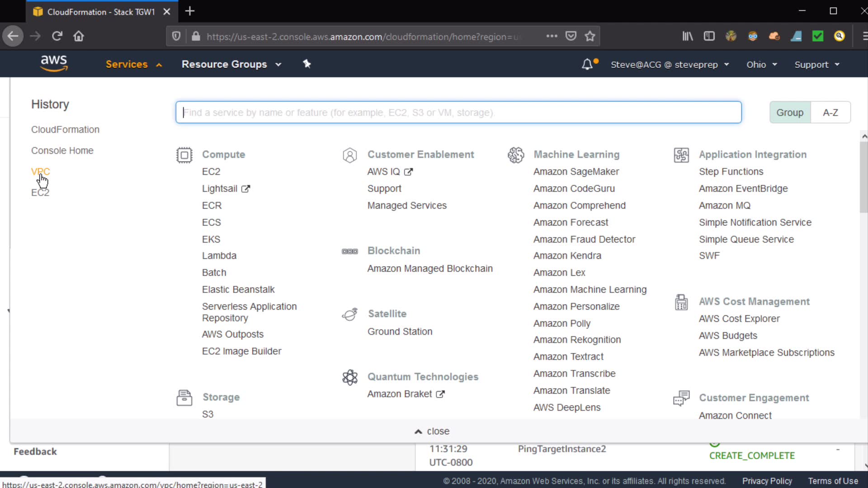
Task: Collapse the Services menu dropdown
Action: (133, 64)
